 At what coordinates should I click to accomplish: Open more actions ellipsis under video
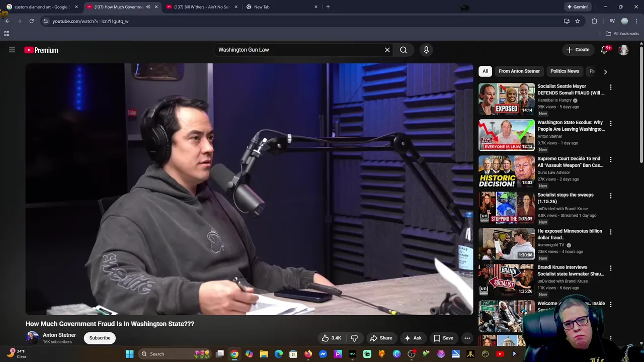(467, 338)
